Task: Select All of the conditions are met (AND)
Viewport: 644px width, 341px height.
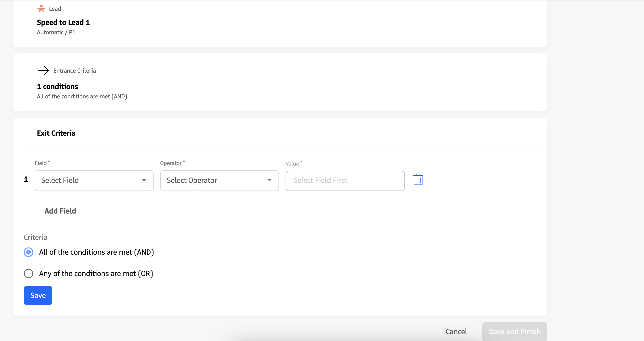Action: 28,252
